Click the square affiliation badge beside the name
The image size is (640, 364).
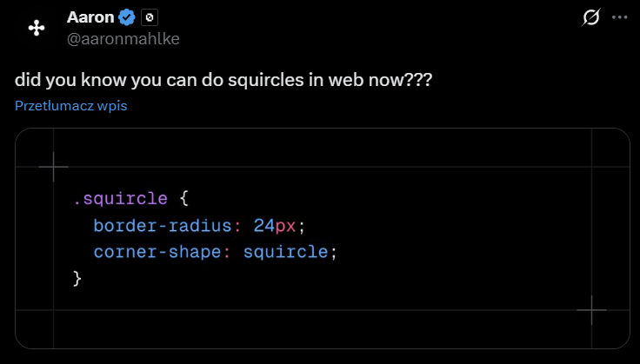point(150,17)
